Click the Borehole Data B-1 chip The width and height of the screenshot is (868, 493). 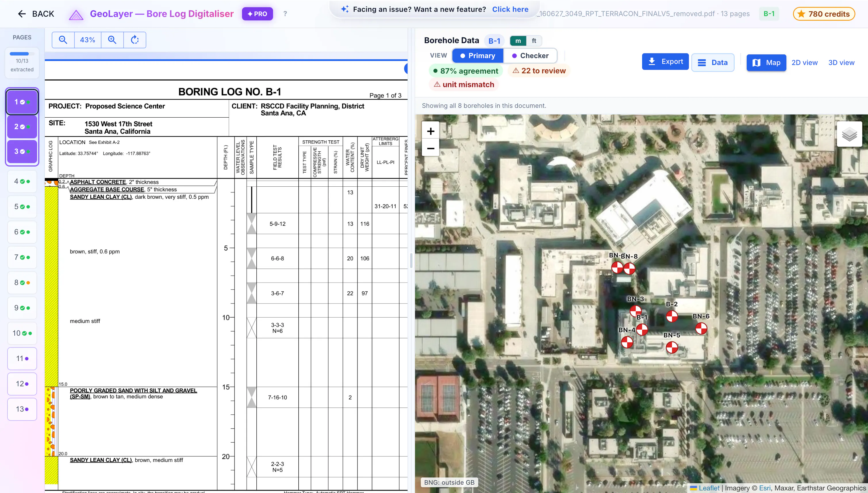pyautogui.click(x=494, y=41)
